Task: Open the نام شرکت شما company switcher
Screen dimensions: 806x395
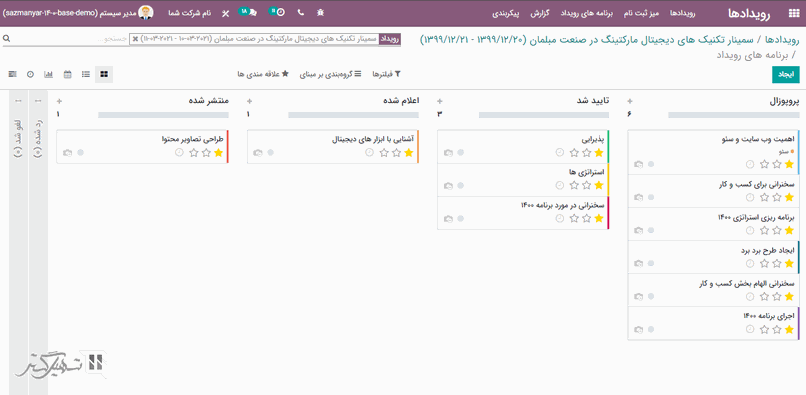Action: (x=190, y=13)
